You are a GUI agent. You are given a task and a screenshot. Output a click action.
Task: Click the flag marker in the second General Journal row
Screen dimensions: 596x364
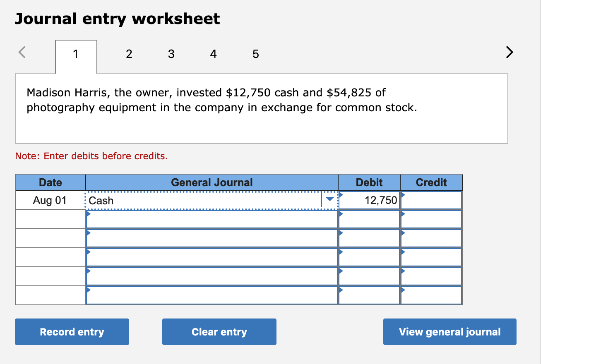coord(88,214)
